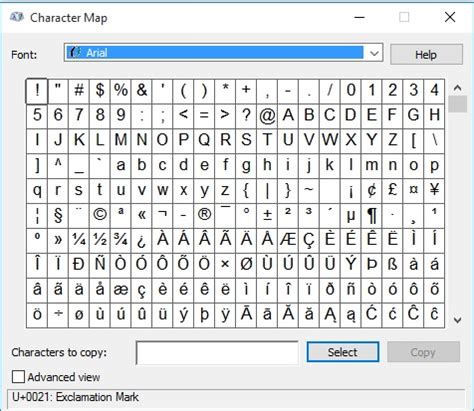Select the plus-minus ± character
This screenshot has height=411, width=474.
click(x=267, y=216)
